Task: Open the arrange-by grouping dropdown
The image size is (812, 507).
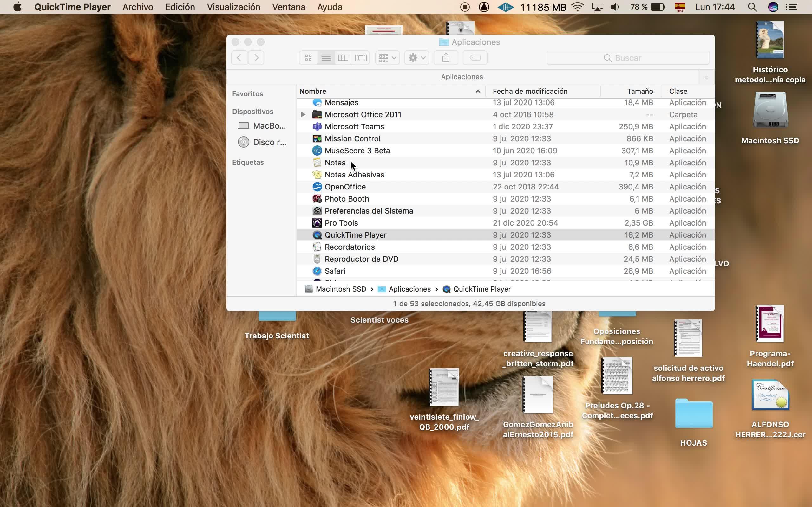Action: tap(387, 58)
